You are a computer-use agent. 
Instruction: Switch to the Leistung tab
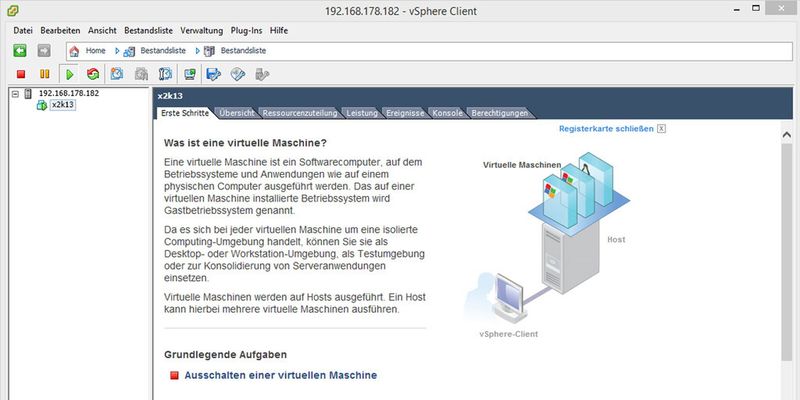point(362,113)
